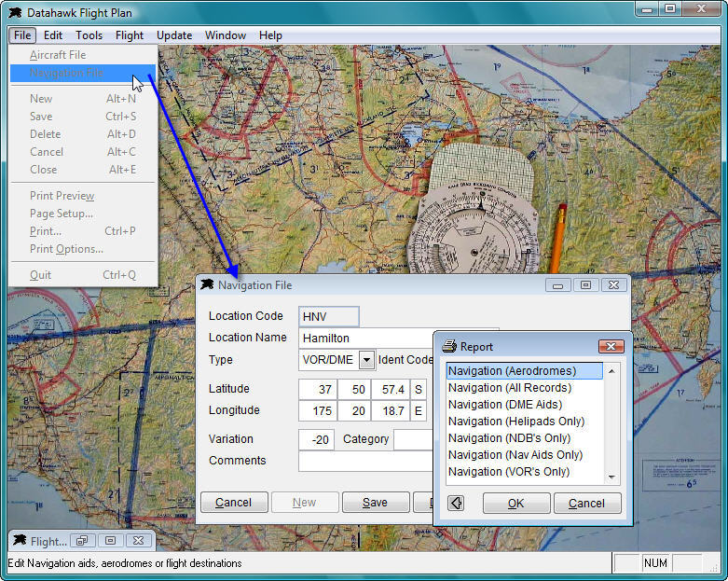Screen dimensions: 728x581
Task: Close the Report dialog
Action: pos(611,347)
